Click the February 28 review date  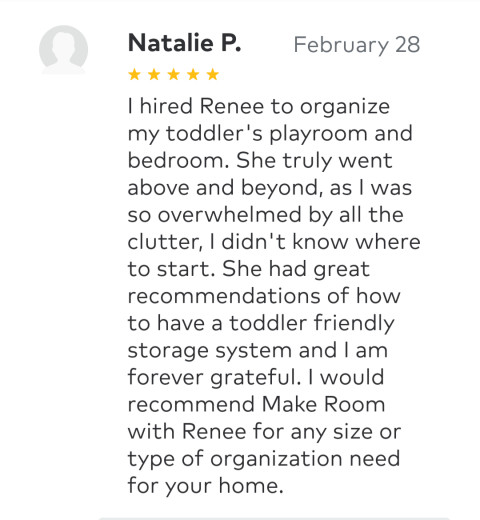point(357,45)
